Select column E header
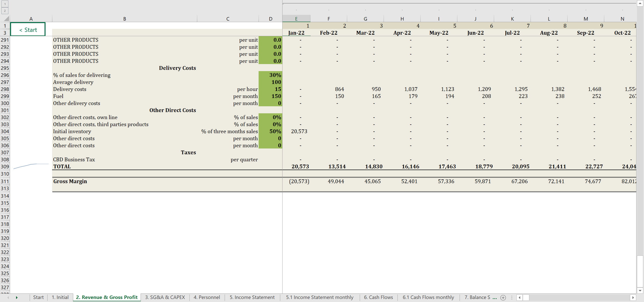The image size is (644, 302). [296, 19]
